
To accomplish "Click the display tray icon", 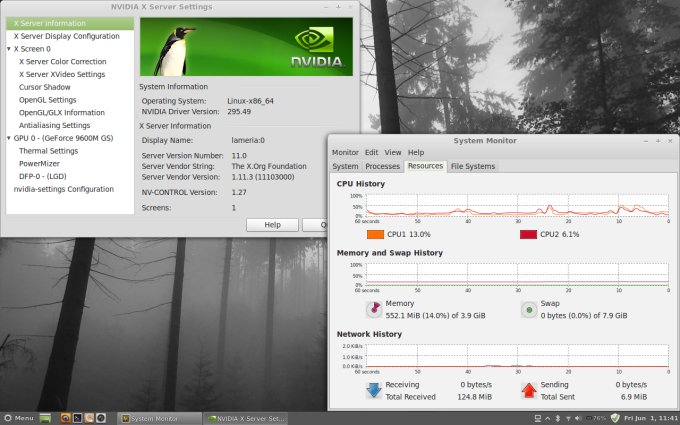I will (538, 418).
